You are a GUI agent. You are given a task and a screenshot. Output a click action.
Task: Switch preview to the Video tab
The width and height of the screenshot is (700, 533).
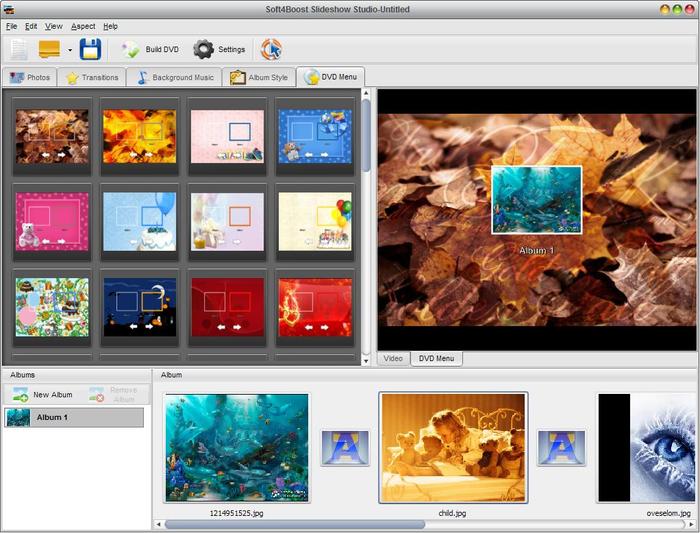[x=393, y=358]
